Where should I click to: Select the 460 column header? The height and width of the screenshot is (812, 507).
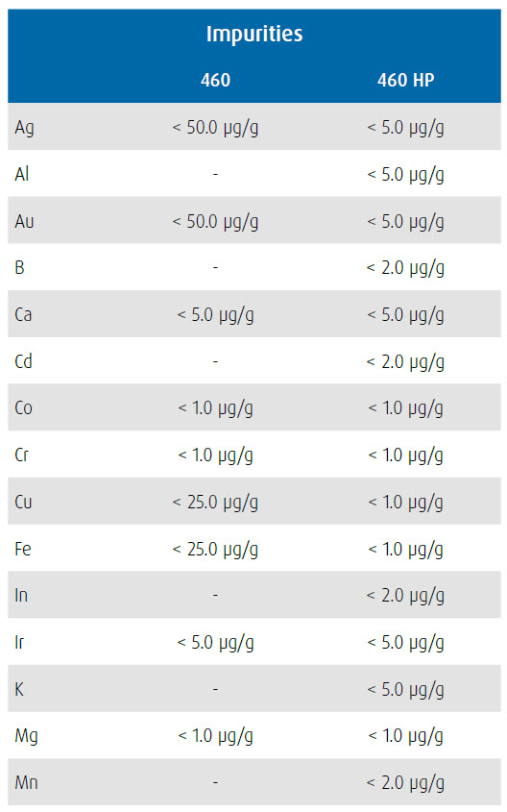tap(215, 81)
